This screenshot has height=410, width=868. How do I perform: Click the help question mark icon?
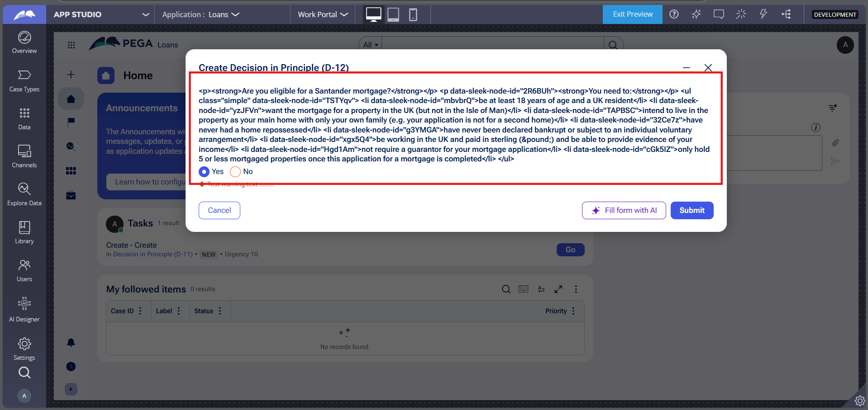(674, 14)
